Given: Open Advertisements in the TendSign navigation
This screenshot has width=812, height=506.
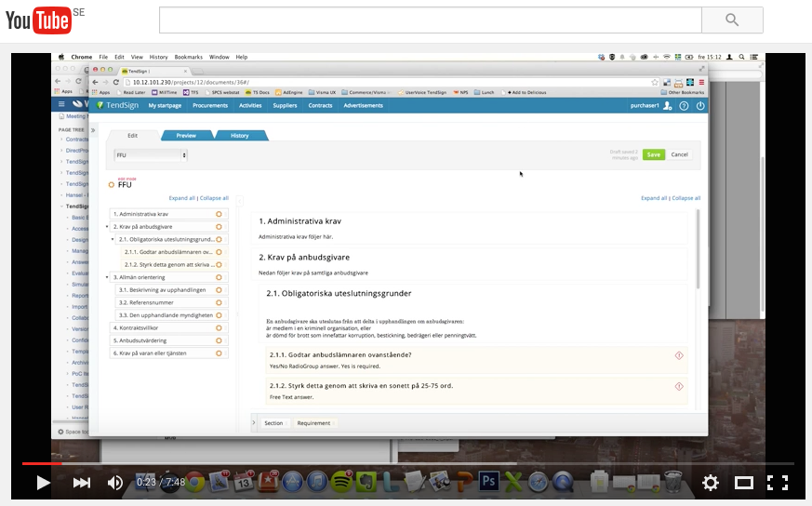Looking at the screenshot, I should click(363, 106).
